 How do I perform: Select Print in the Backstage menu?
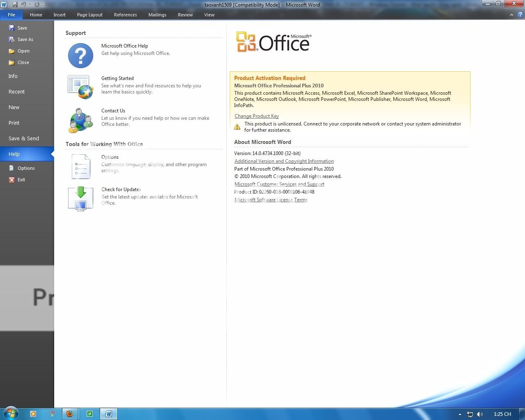27,123
